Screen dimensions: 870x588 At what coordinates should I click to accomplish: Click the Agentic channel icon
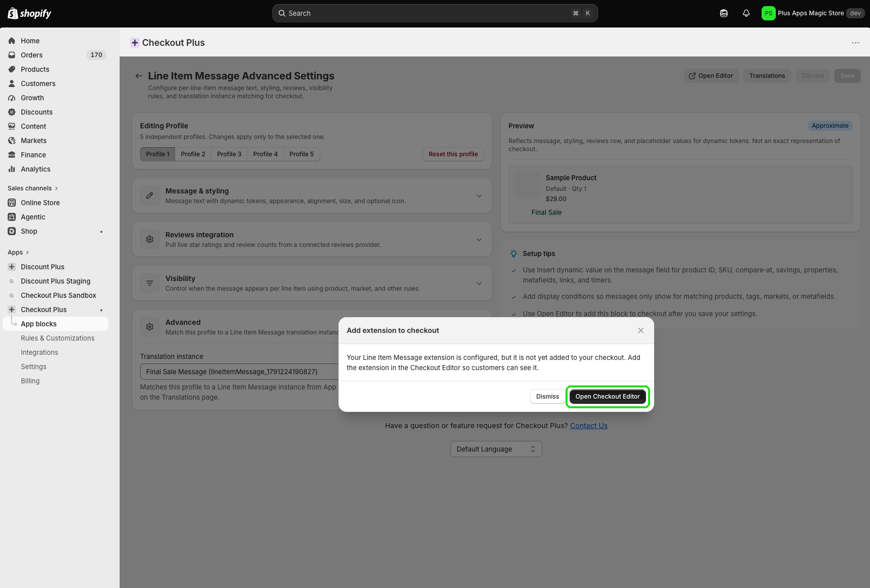[12, 217]
